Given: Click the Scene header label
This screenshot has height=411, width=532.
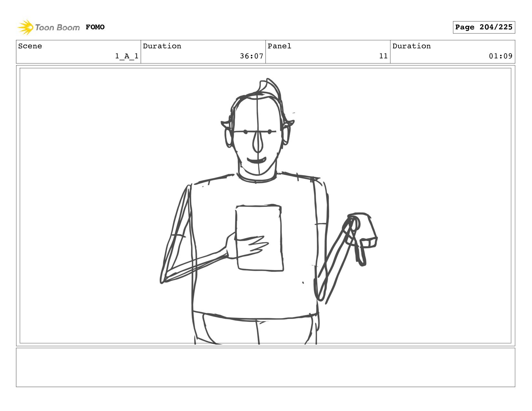Looking at the screenshot, I should pyautogui.click(x=30, y=46).
